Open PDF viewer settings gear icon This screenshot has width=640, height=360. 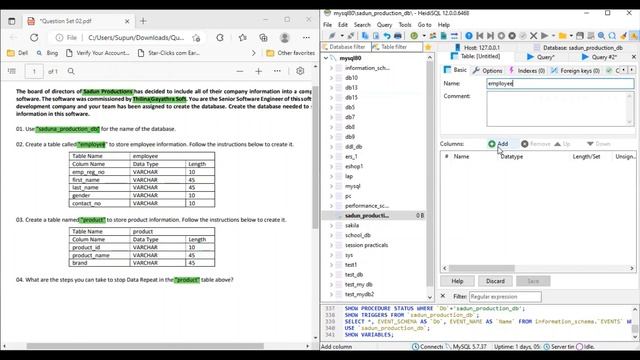click(300, 71)
